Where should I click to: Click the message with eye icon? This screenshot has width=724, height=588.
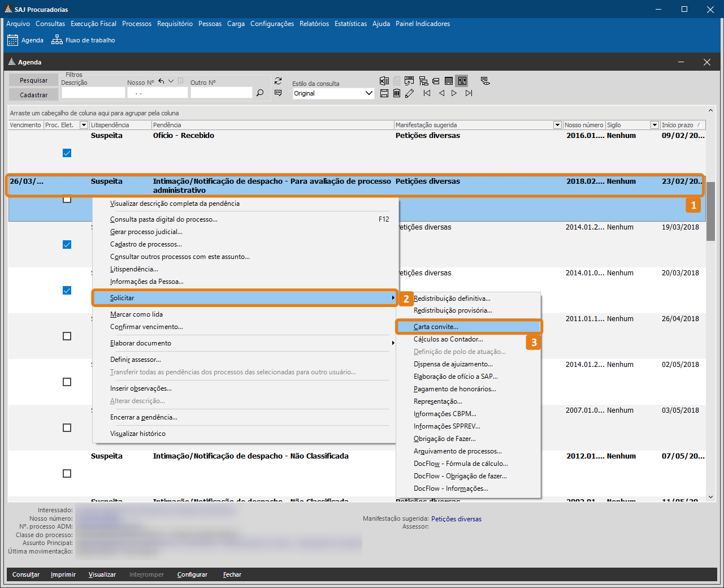click(x=485, y=81)
